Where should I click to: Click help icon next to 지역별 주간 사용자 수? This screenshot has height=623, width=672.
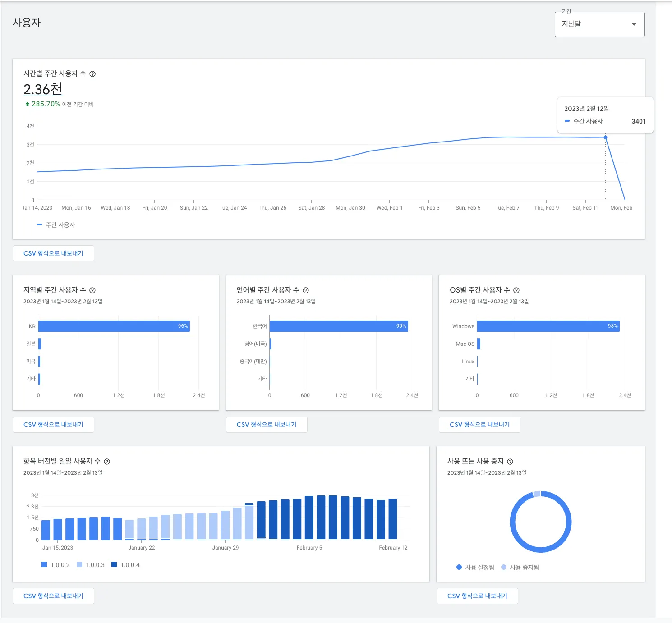(92, 290)
